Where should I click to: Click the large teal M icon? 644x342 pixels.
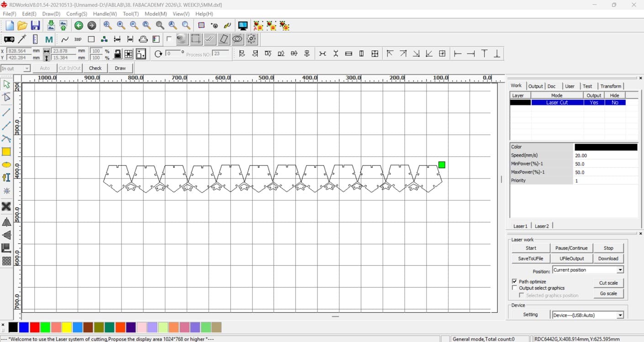[49, 39]
